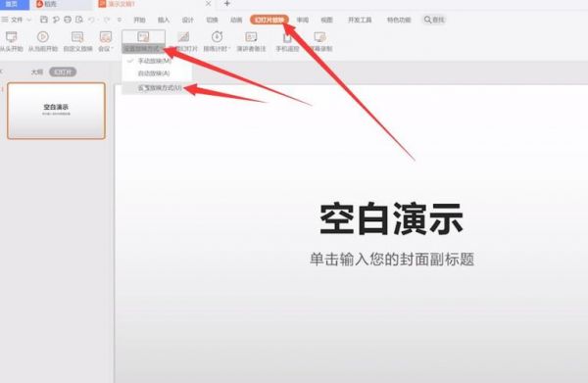588x383 pixels.
Task: Click the print icon in quick access toolbar
Action: (x=68, y=20)
